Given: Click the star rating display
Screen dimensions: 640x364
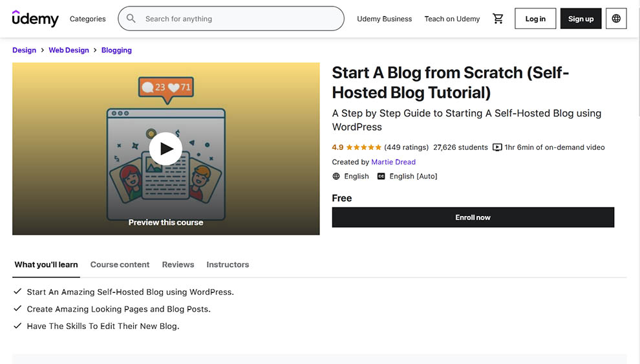Looking at the screenshot, I should point(364,147).
